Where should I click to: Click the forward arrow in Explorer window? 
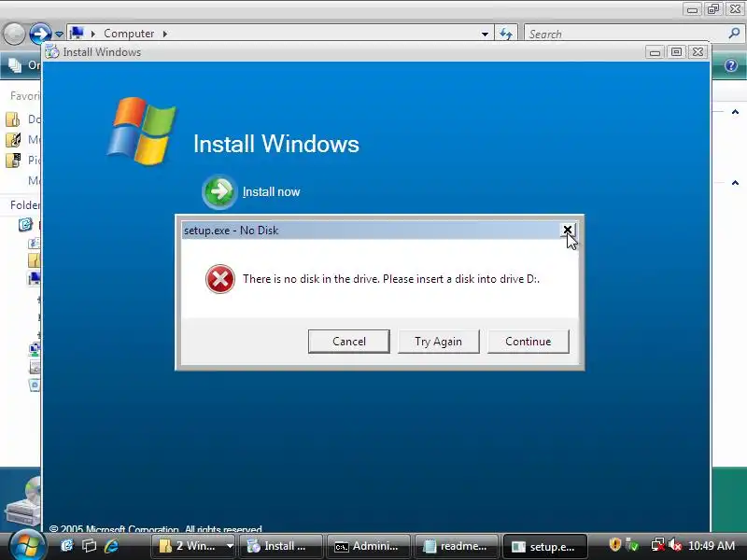40,34
